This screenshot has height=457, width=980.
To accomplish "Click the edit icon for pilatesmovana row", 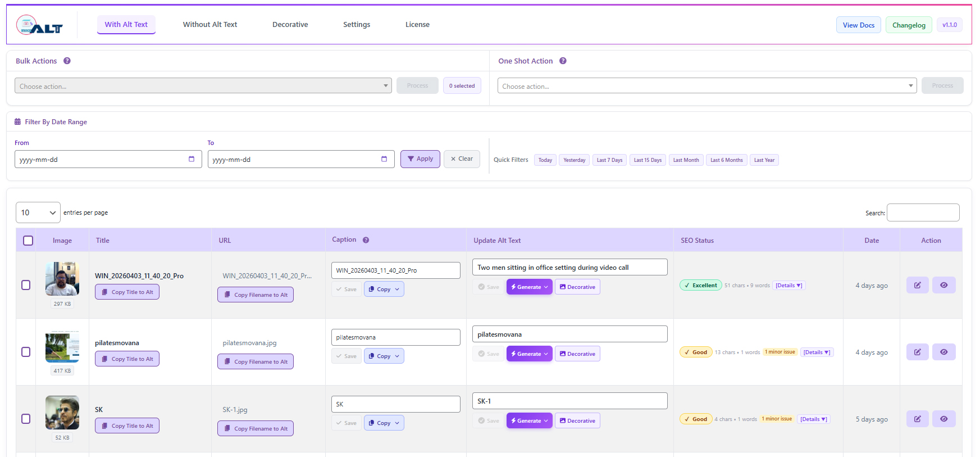I will tap(917, 352).
